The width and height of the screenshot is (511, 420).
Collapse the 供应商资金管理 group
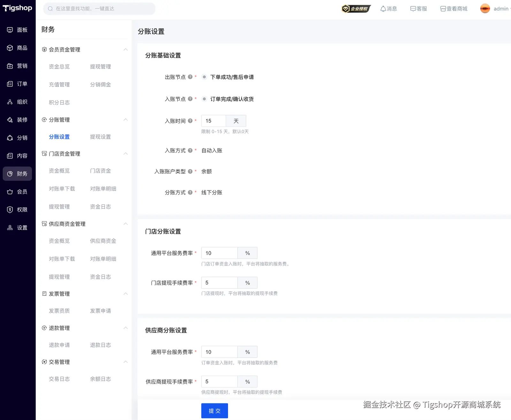[x=126, y=224]
